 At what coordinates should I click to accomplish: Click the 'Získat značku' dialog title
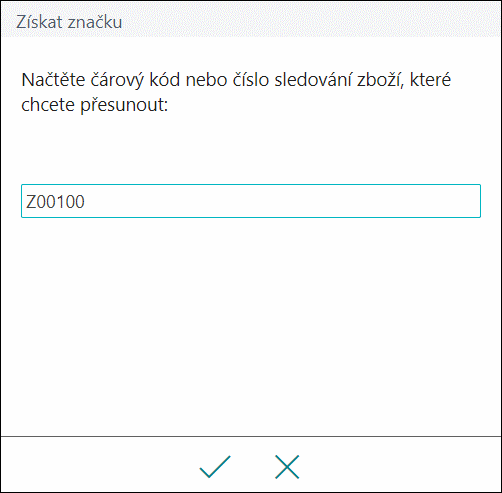69,22
